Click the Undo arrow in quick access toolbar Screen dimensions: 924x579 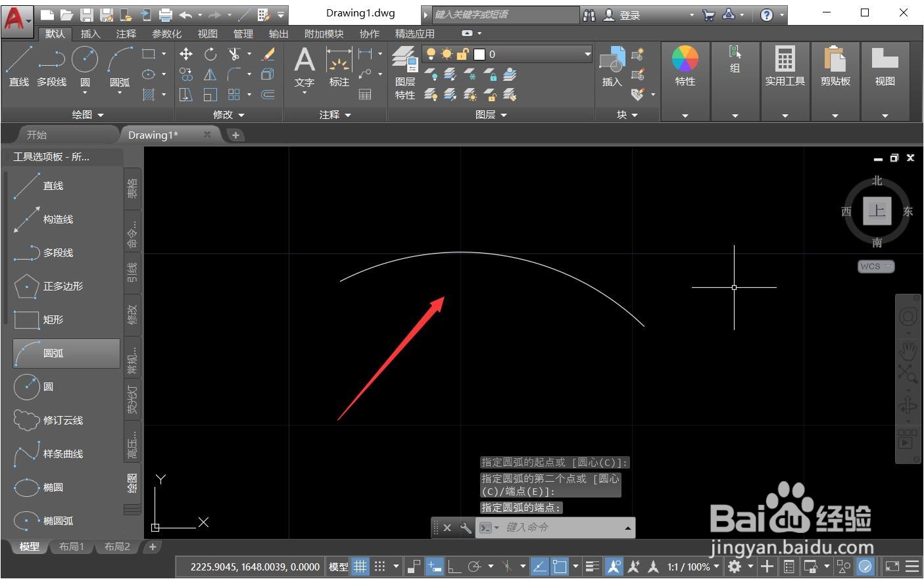point(185,14)
